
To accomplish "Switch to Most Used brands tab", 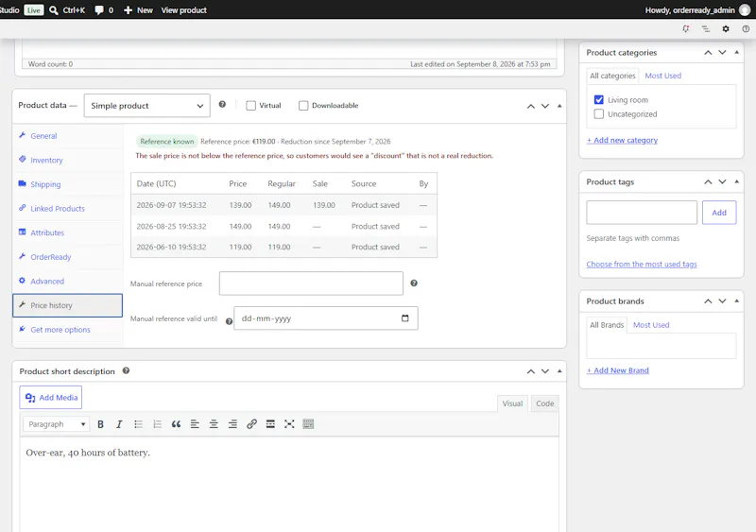I will pos(651,325).
